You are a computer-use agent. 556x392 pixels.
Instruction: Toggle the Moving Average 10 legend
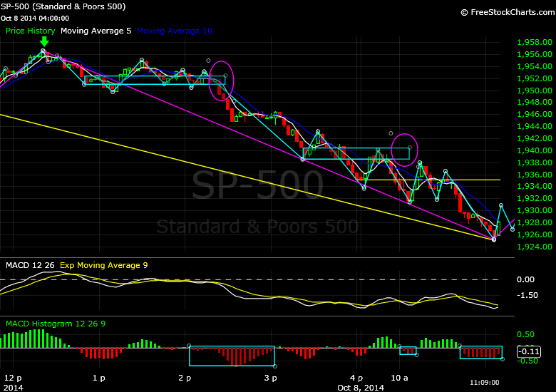coord(174,31)
